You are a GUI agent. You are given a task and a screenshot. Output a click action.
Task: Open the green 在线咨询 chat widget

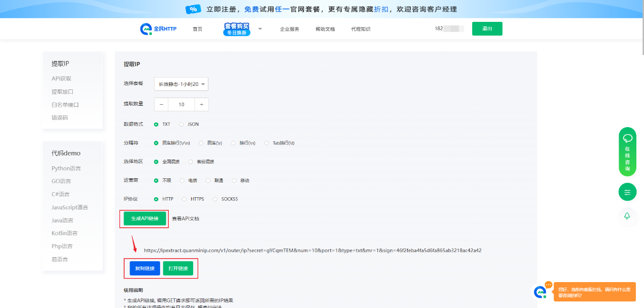(627, 151)
